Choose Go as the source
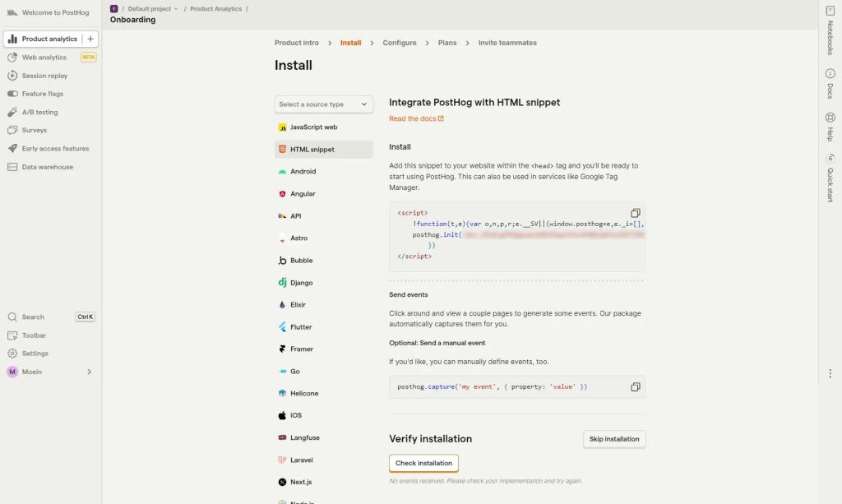This screenshot has width=842, height=504. (x=324, y=372)
